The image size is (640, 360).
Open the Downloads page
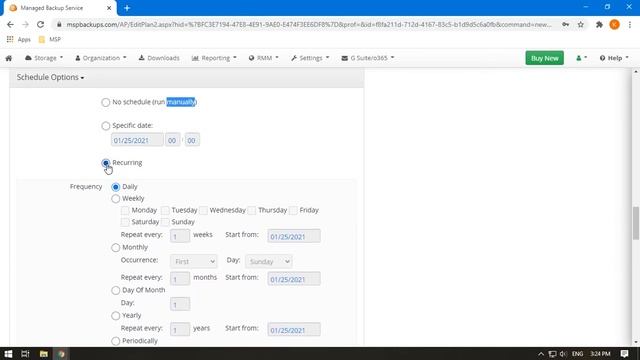[159, 58]
